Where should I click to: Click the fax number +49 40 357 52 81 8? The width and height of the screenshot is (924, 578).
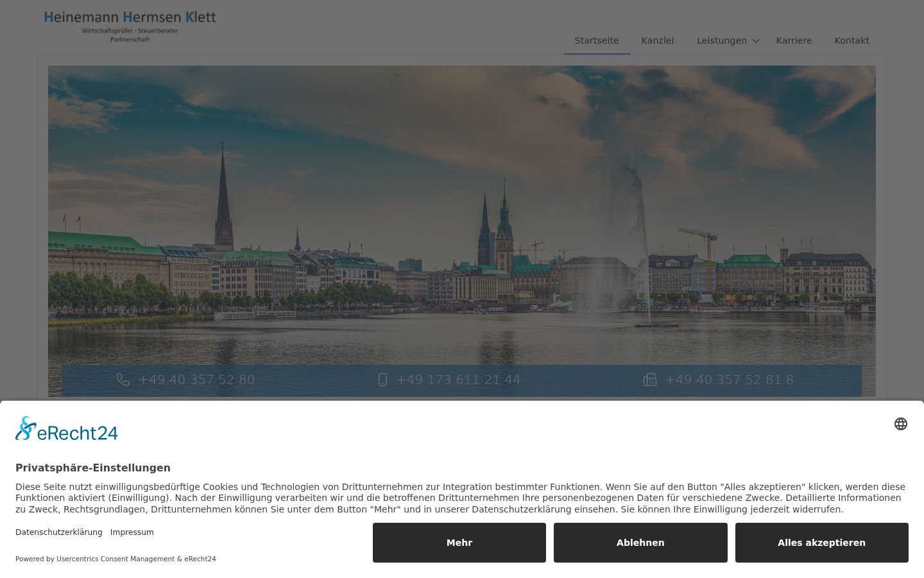pyautogui.click(x=730, y=380)
